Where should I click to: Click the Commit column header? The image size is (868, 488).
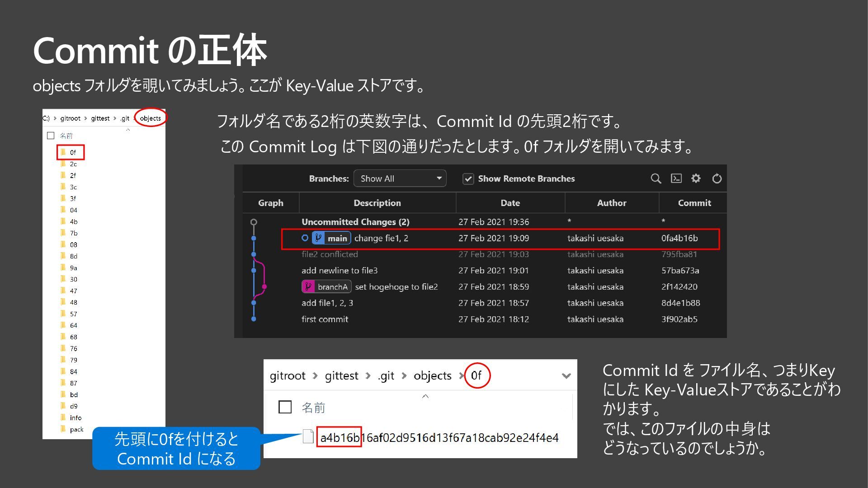tap(694, 203)
